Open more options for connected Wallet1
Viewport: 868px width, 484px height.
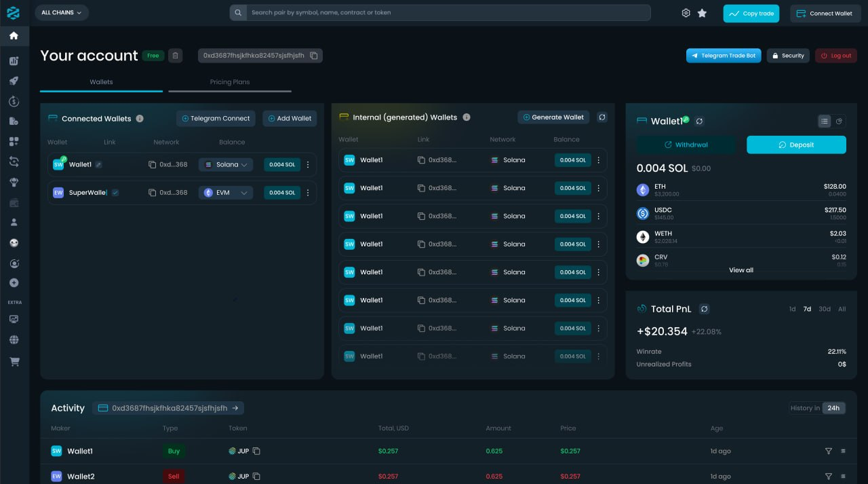308,164
